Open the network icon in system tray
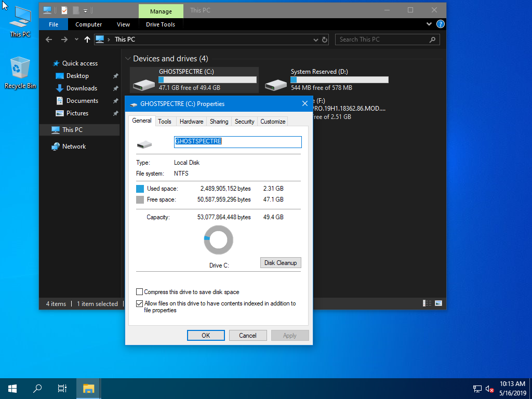 coord(477,389)
